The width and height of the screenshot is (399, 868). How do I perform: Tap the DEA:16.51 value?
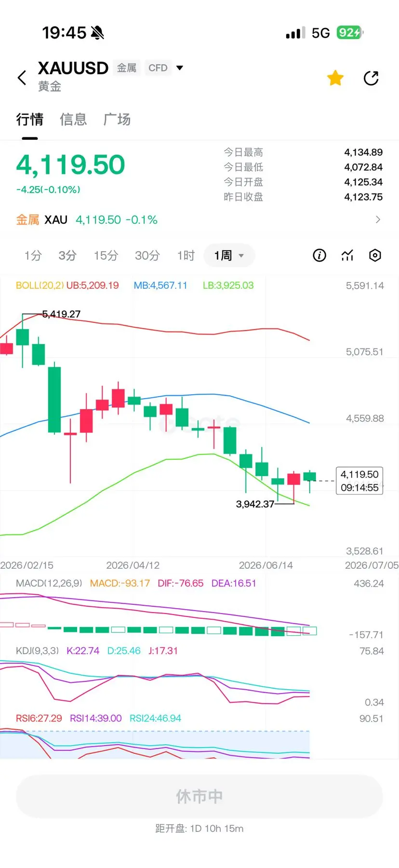[x=234, y=583]
